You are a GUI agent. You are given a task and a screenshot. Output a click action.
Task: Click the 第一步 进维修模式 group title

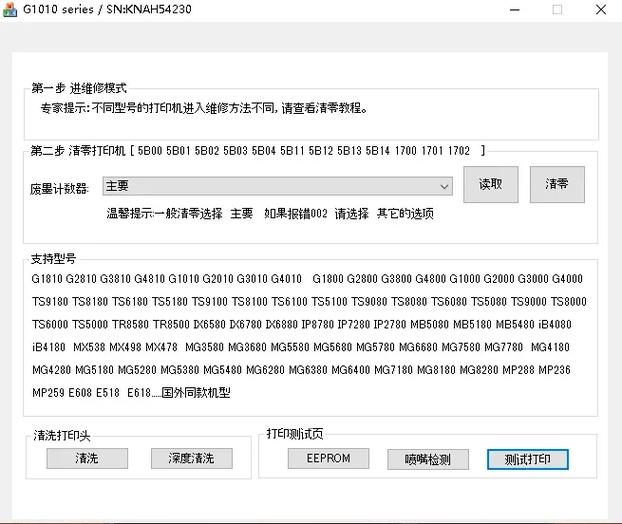[x=79, y=88]
